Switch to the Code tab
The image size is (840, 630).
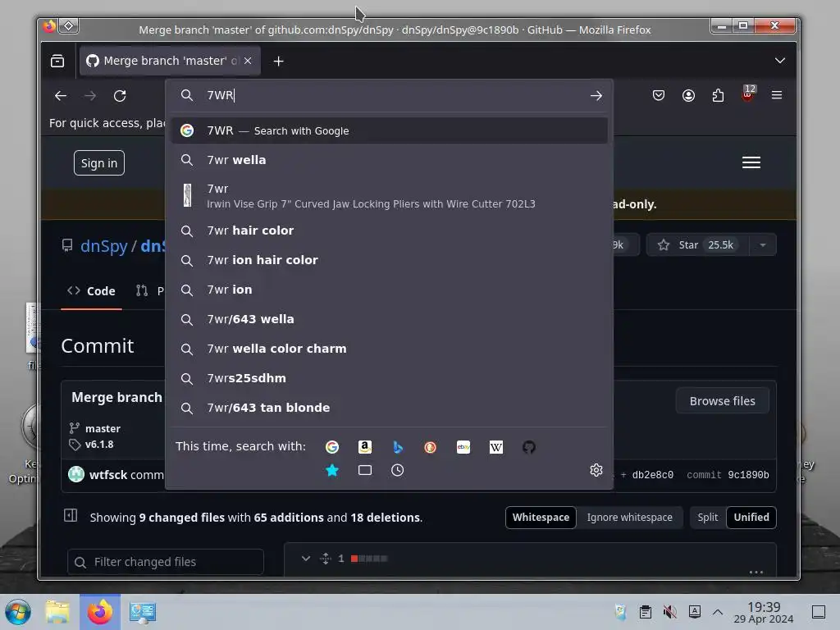tap(92, 291)
